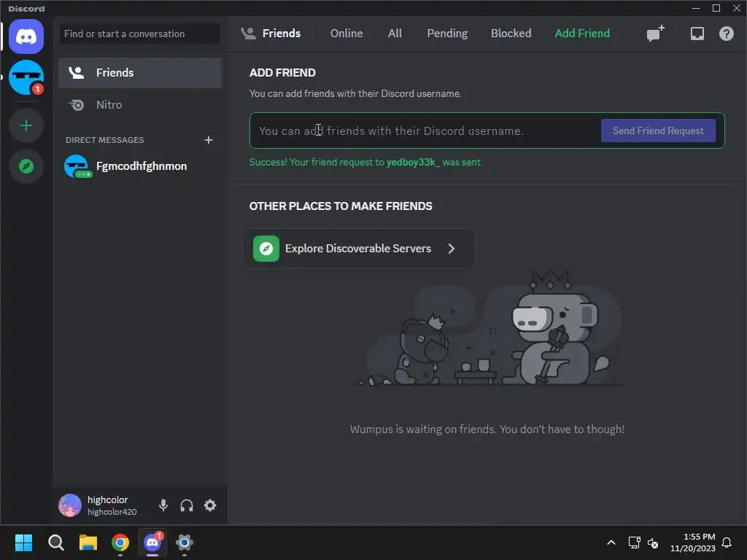Show hidden system tray icons
747x560 pixels.
[x=611, y=542]
